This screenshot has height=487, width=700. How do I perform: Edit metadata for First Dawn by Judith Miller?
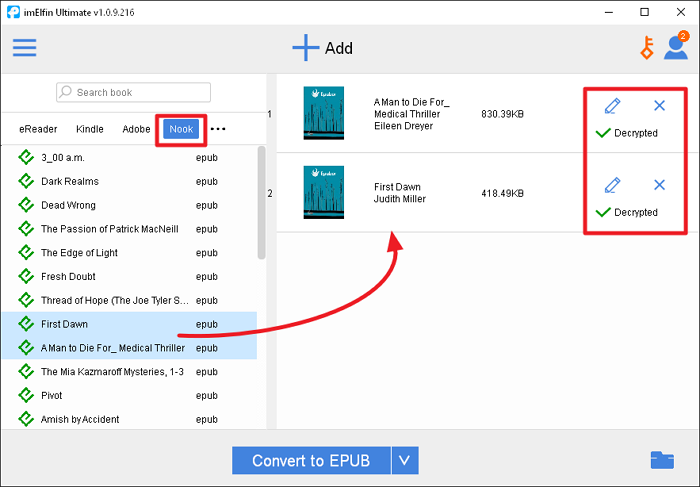click(x=612, y=185)
